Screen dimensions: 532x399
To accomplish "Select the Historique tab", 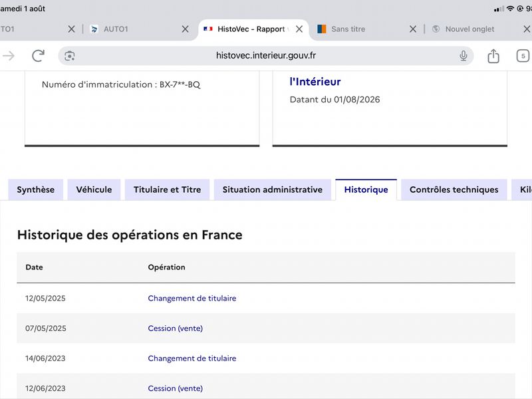I will (366, 190).
